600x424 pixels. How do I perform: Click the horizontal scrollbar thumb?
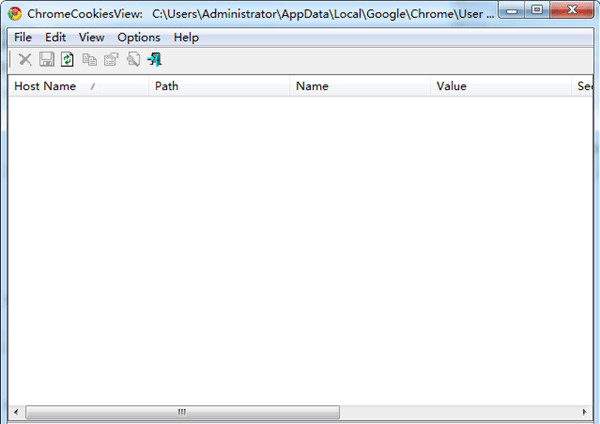(x=182, y=412)
